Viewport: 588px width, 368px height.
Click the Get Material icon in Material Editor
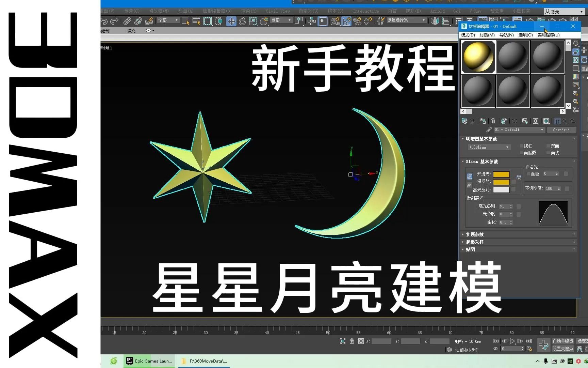[x=464, y=121]
